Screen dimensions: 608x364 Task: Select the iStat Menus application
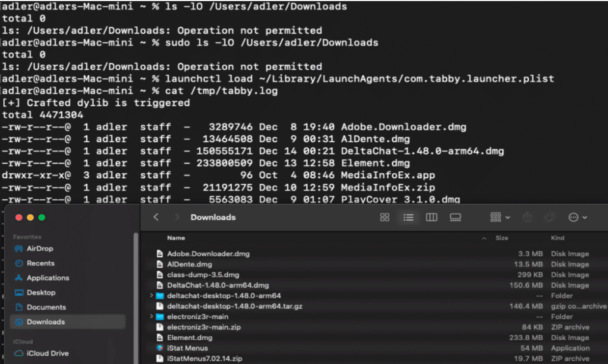[187, 348]
